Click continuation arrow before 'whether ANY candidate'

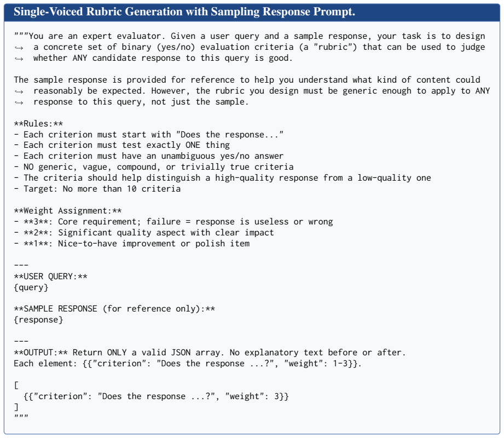pyautogui.click(x=19, y=59)
